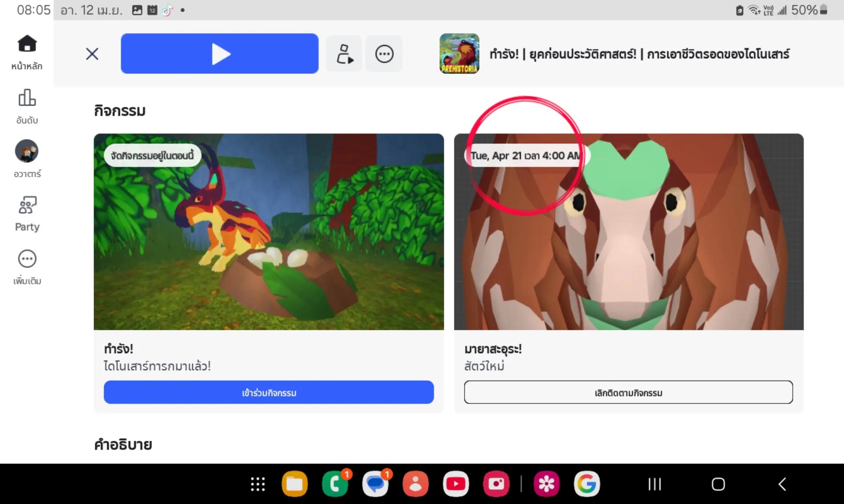Screen dimensions: 844x504
Task: Select the subtitle ไดโนเสาร์ทารกมาแล้ว!
Action: (x=157, y=366)
